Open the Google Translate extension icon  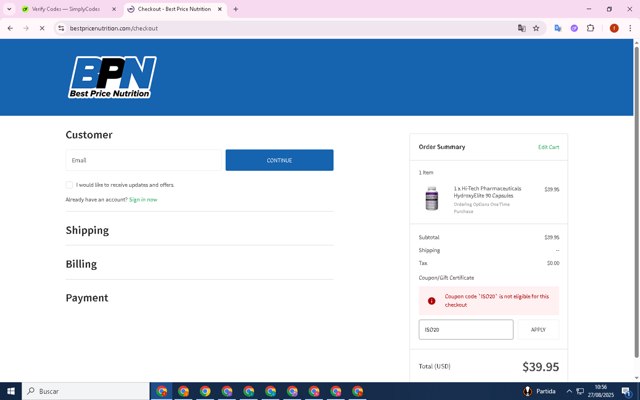[558, 28]
